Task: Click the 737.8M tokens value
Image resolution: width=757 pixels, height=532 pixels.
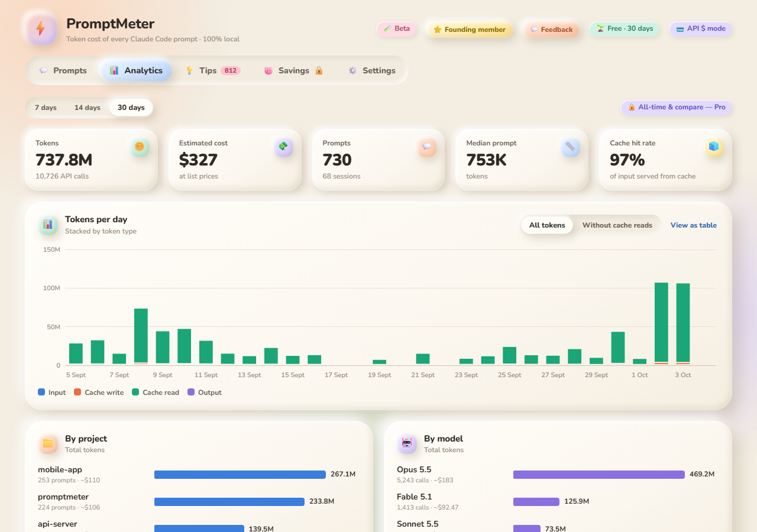Action: 64,160
